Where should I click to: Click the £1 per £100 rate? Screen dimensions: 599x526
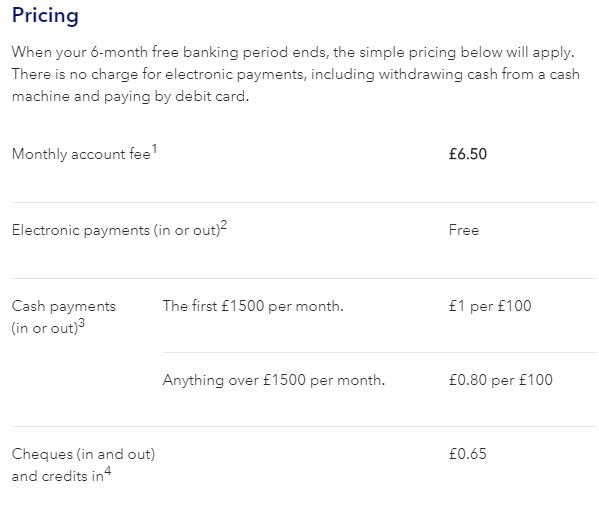[490, 306]
